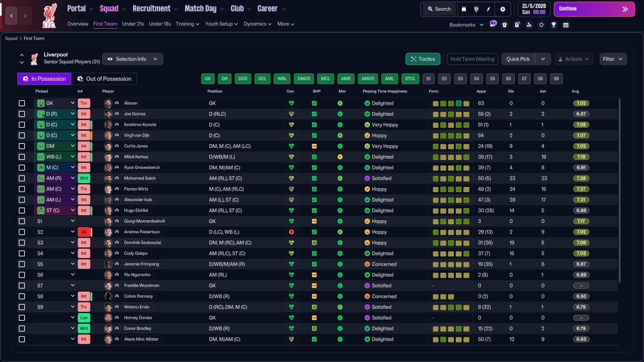Open the Actions button
Viewport: 644px width, 362px height.
(574, 59)
